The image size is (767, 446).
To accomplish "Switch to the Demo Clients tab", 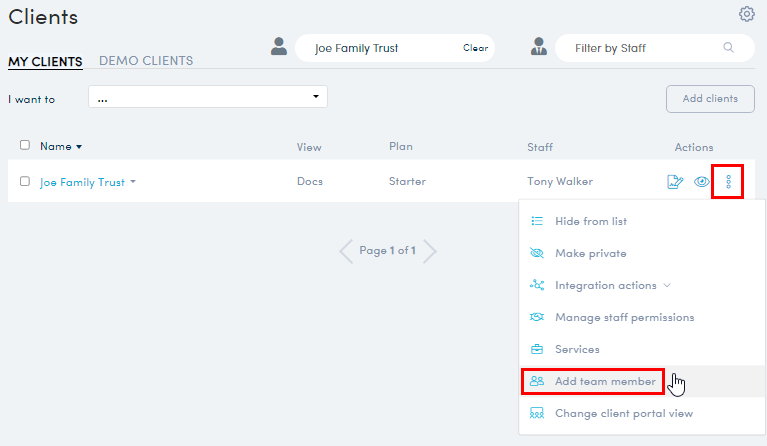I will coord(146,61).
